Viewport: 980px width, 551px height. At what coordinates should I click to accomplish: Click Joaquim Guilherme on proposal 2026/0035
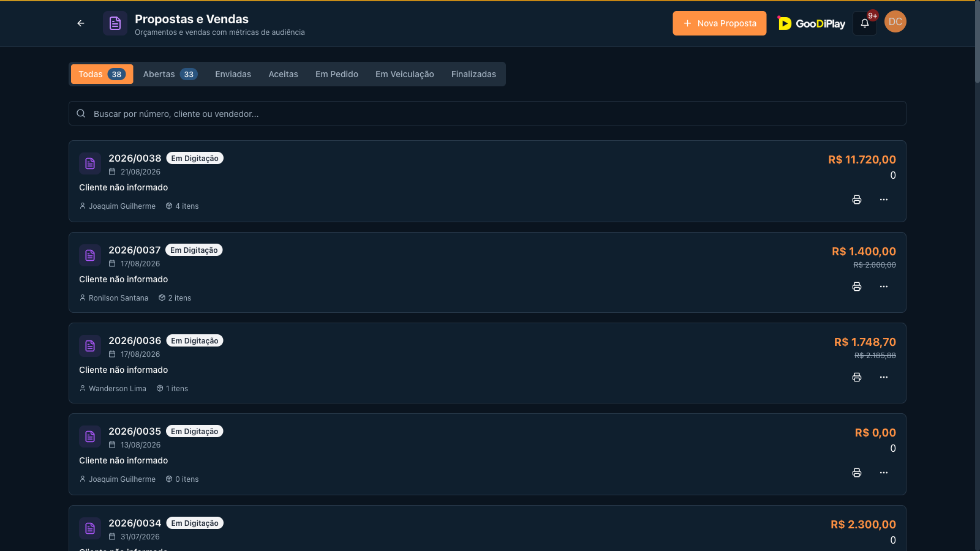coord(122,479)
